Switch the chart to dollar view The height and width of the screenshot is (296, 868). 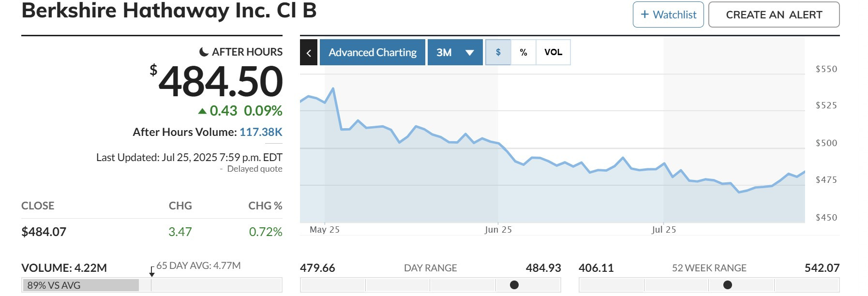click(x=498, y=52)
